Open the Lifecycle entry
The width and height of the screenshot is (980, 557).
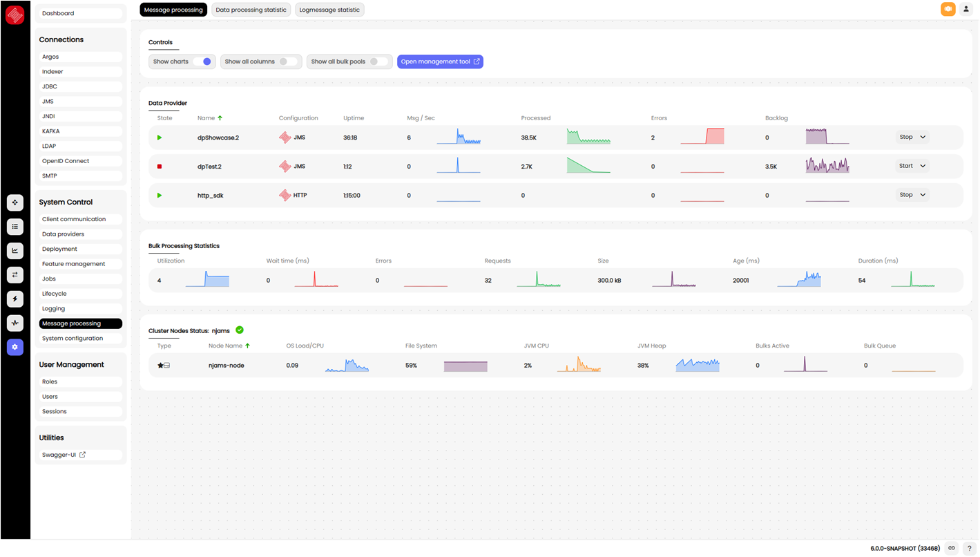[x=81, y=294]
